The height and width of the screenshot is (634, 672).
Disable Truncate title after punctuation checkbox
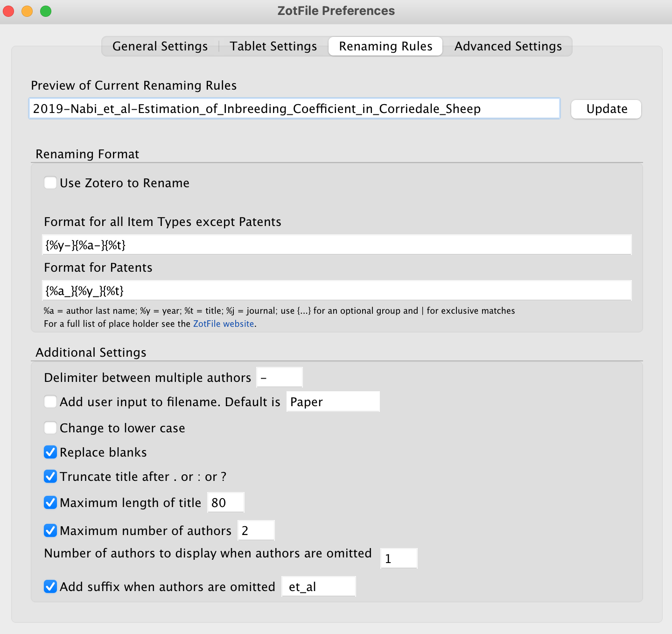click(50, 476)
